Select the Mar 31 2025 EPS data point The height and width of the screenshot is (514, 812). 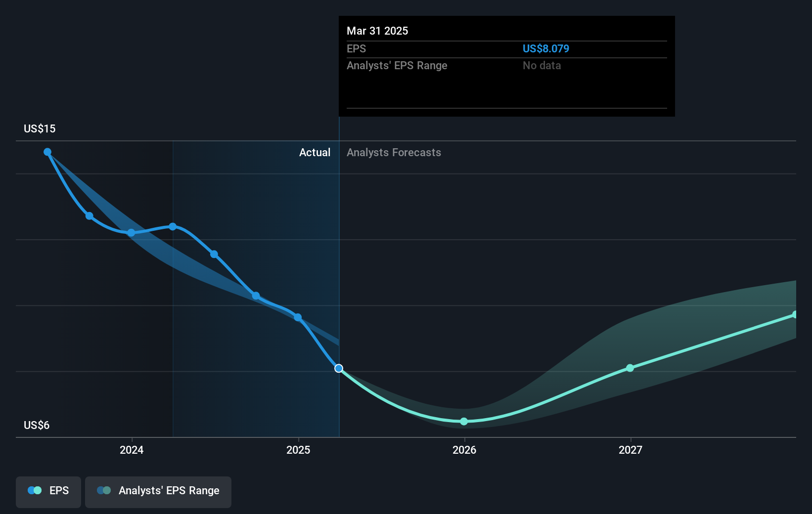tap(339, 368)
